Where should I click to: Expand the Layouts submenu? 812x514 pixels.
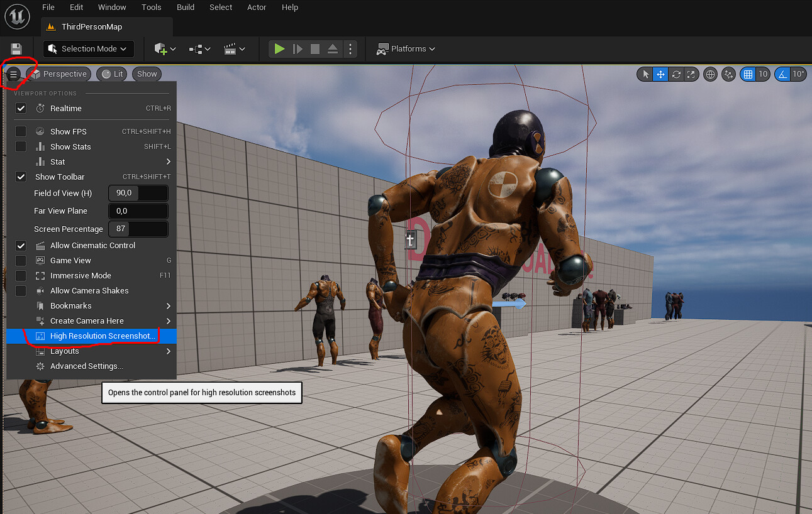91,351
